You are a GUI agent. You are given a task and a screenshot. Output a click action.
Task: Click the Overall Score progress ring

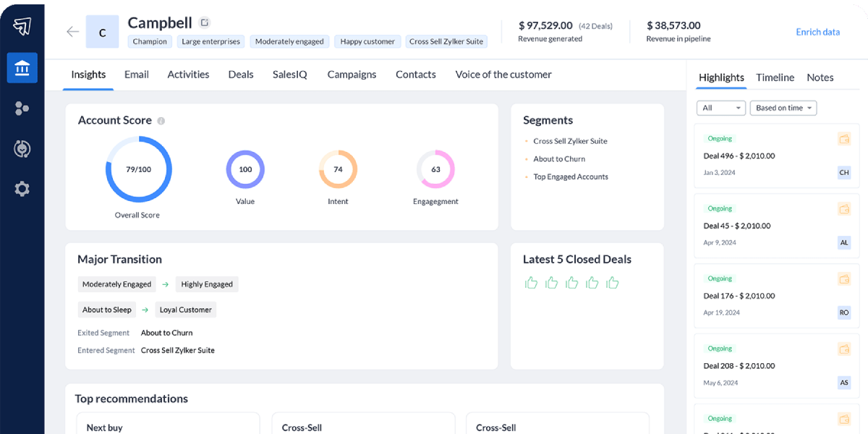(139, 169)
